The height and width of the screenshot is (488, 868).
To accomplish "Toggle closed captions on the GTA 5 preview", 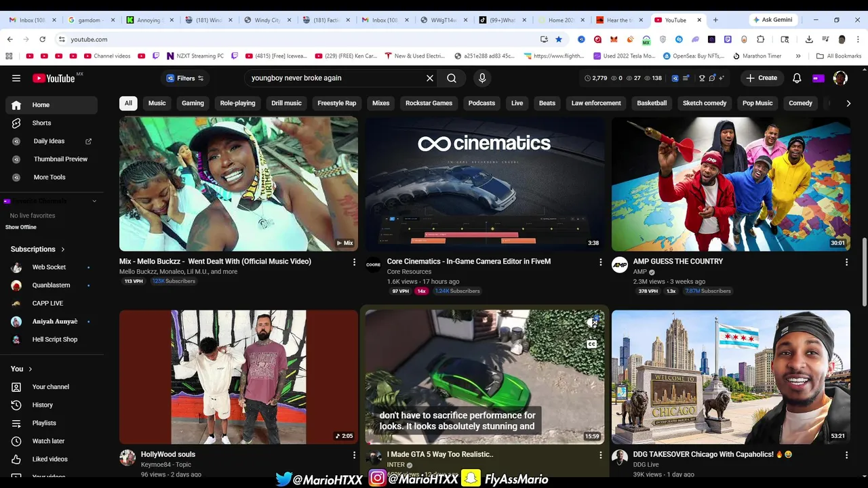I will pyautogui.click(x=591, y=344).
